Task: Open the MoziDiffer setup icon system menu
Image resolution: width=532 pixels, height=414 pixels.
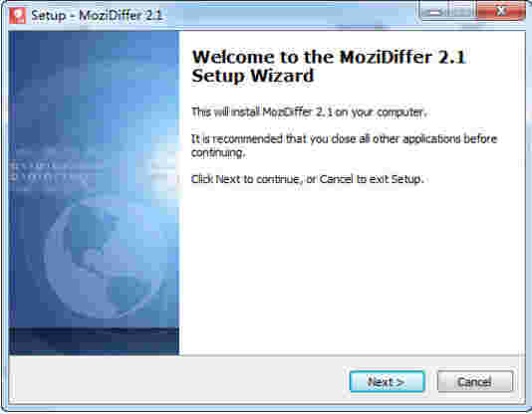Action: click(x=18, y=16)
